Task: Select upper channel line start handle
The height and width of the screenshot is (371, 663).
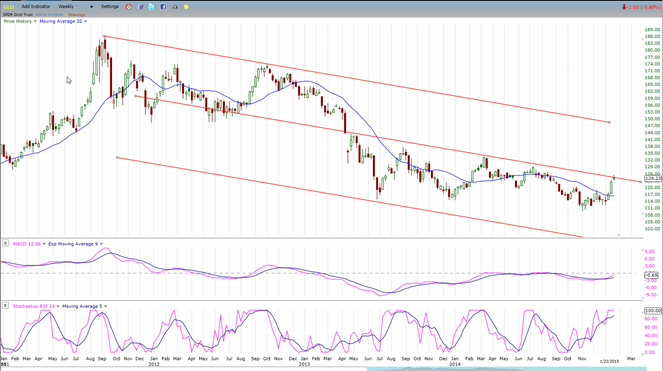Action: point(104,36)
